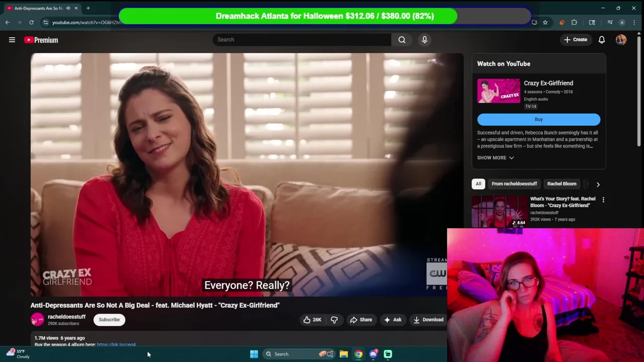Select From racheldoesstuff filter chip
The image size is (644, 362).
point(514,184)
